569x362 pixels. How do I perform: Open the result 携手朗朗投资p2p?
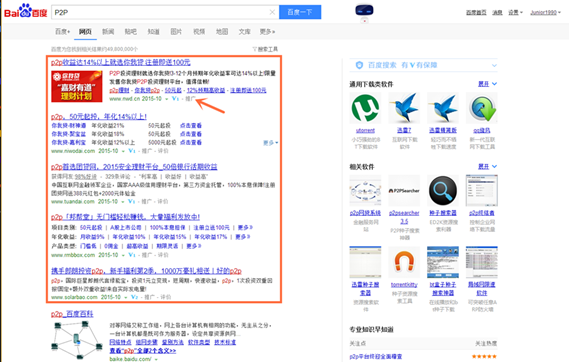pos(146,271)
